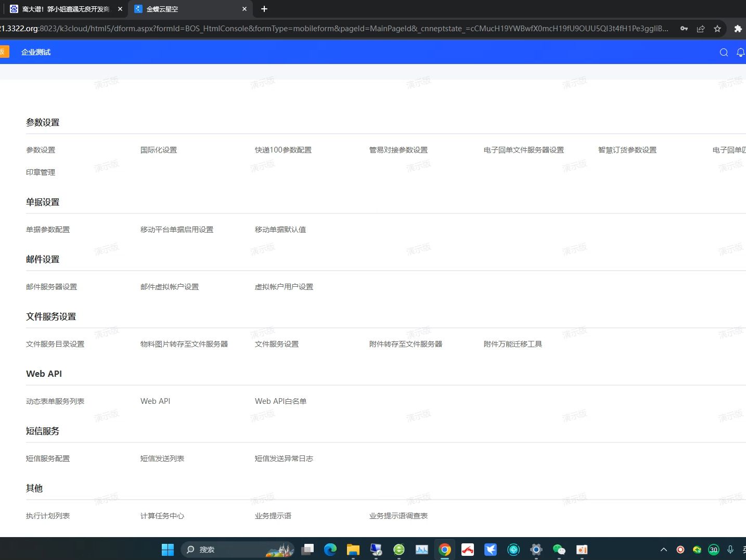The height and width of the screenshot is (560, 746).
Task: Open the gear settings app on taskbar
Action: click(536, 550)
